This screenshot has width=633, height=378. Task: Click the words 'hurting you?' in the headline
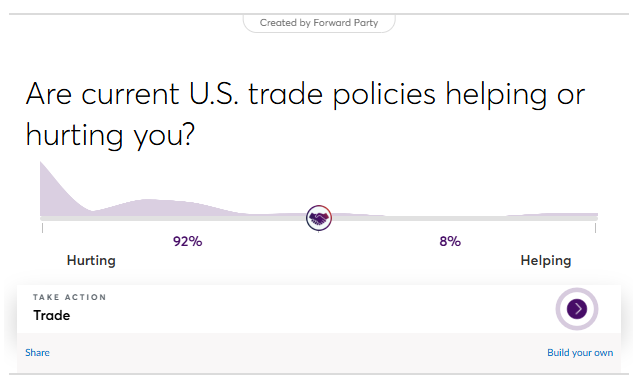tap(110, 134)
